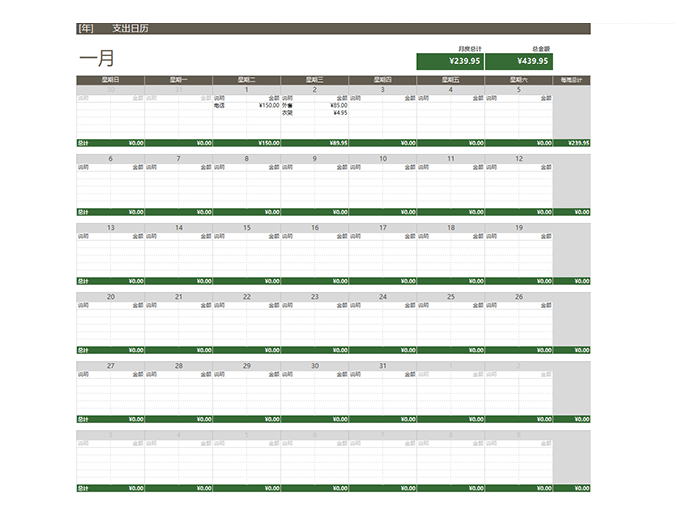Click the ¥0.00 weekly total beside day 26's week
This screenshot has height=520, width=675.
582,350
